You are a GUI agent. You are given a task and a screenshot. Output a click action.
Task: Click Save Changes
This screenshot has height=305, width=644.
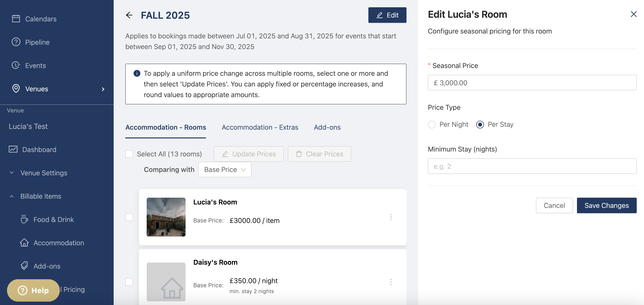[x=607, y=205]
